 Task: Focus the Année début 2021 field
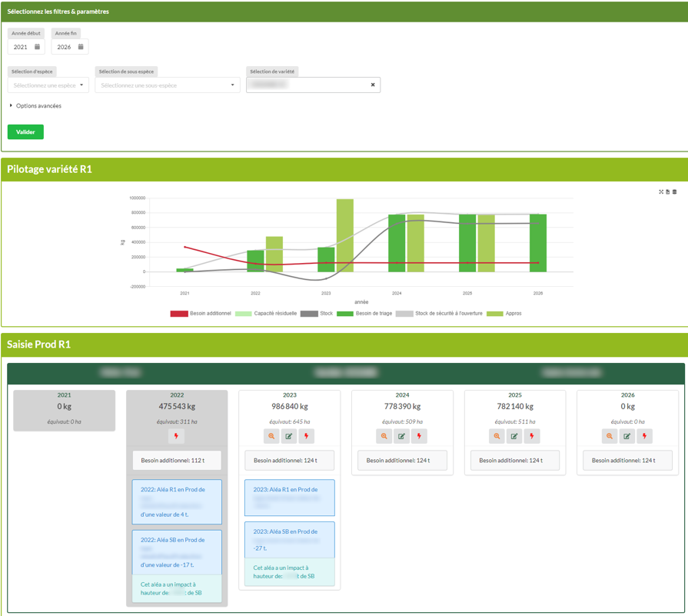(26, 47)
